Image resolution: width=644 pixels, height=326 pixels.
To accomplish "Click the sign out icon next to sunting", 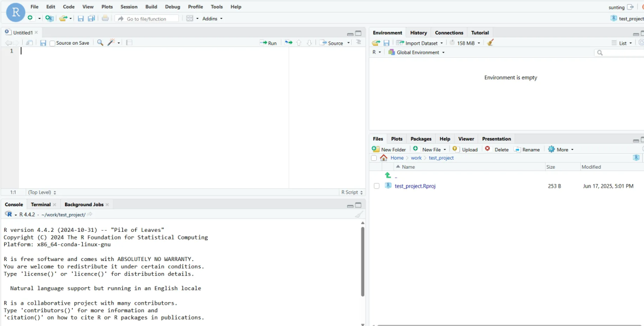I will point(630,7).
